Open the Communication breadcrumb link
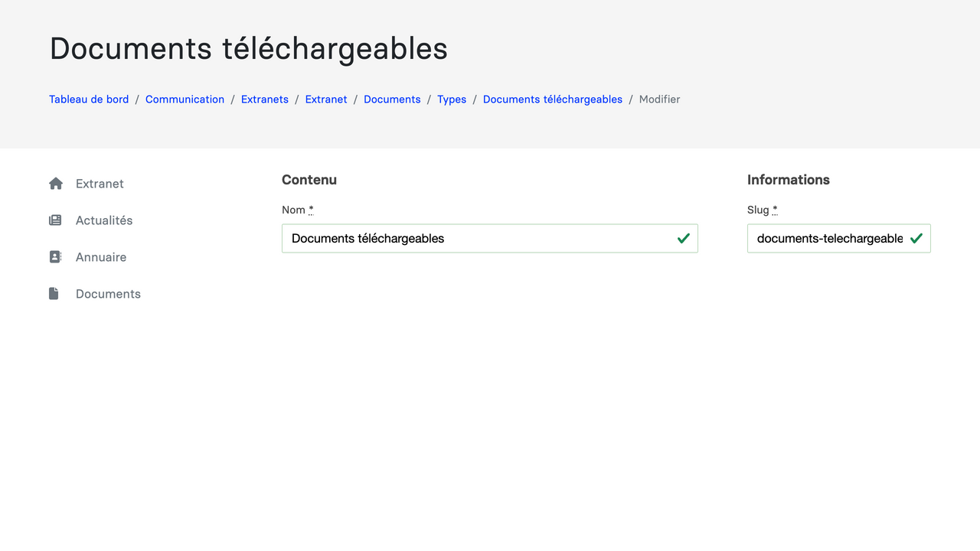This screenshot has width=980, height=551. tap(185, 99)
